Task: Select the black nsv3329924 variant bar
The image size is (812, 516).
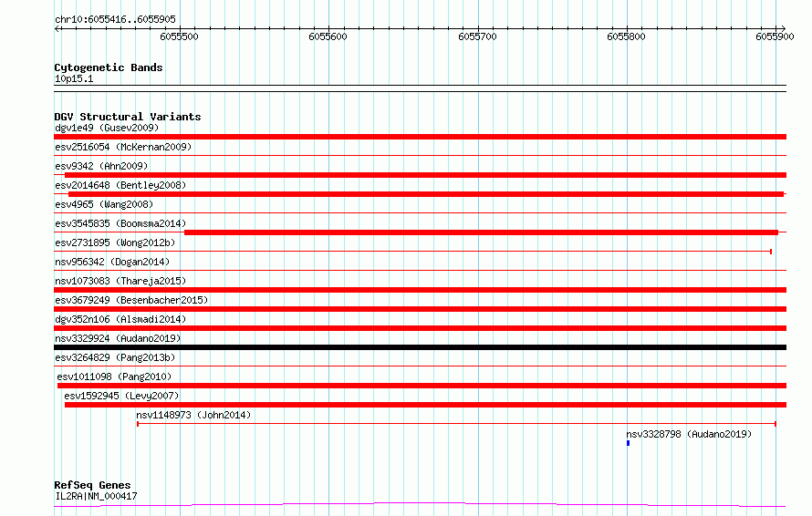Action: 420,347
